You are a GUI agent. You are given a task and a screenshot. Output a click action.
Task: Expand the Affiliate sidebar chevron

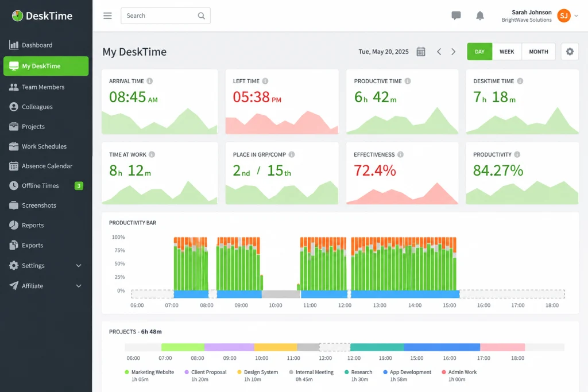coord(79,286)
